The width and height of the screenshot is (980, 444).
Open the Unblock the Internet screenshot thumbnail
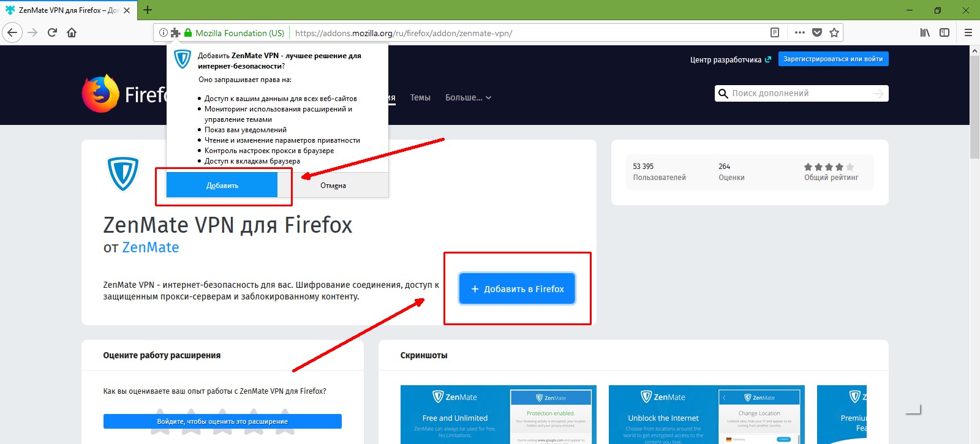click(707, 415)
